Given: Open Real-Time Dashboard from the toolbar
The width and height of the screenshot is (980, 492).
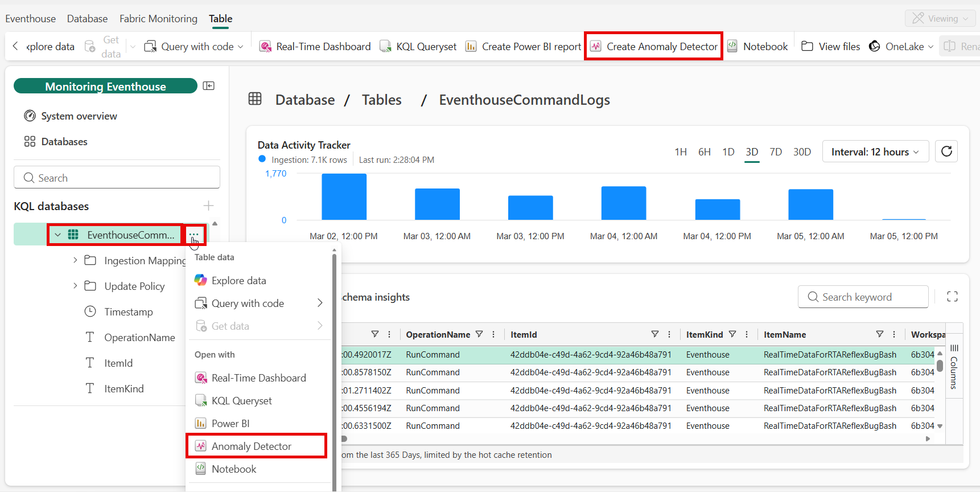Looking at the screenshot, I should coord(315,46).
